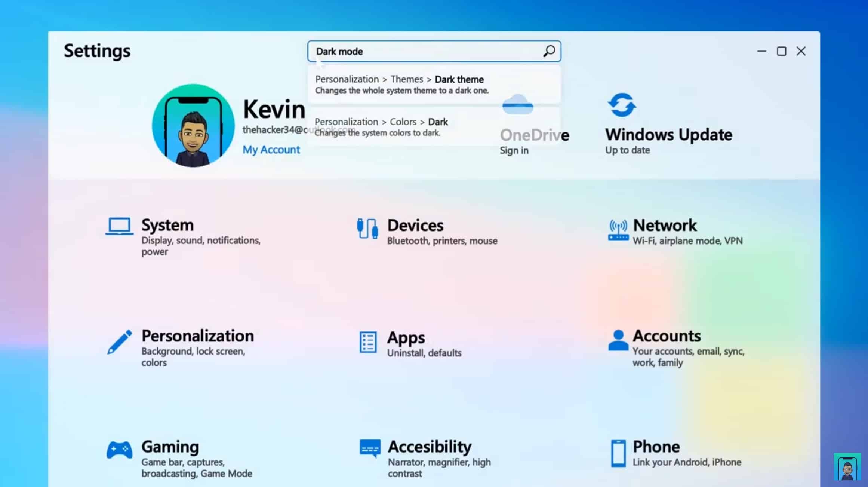
Task: Click 'Wi-Fi, airplane mode, VPN' description
Action: [687, 241]
